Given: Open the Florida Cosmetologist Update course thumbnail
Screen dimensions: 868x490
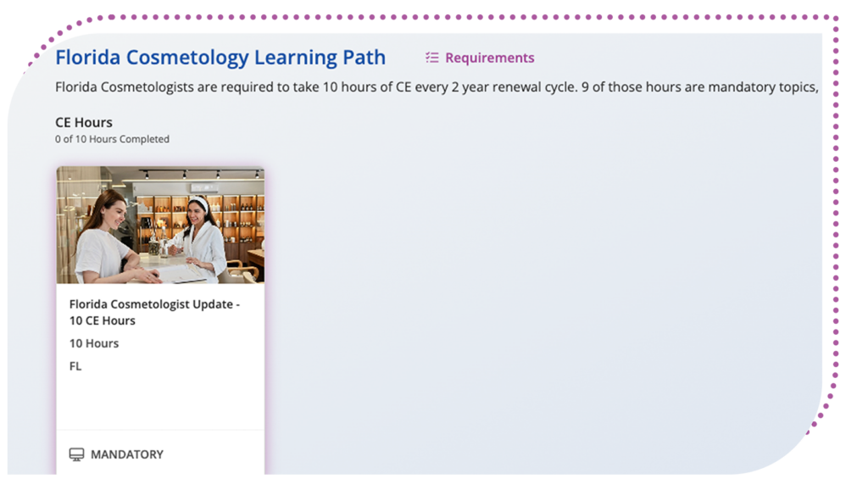Looking at the screenshot, I should coord(160,225).
